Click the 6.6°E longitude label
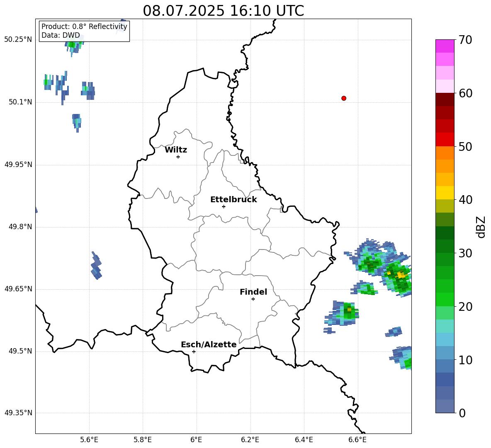The width and height of the screenshot is (491, 448). (357, 440)
